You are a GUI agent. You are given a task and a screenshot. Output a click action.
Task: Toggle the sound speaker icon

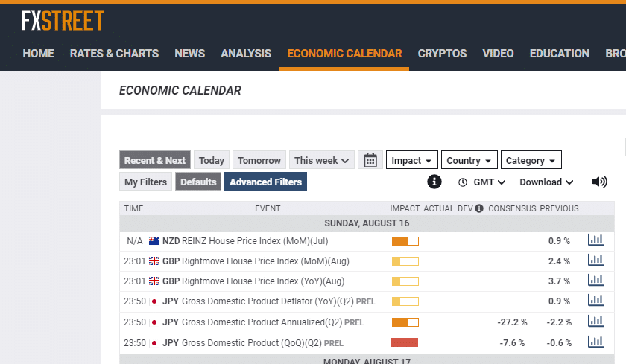599,182
